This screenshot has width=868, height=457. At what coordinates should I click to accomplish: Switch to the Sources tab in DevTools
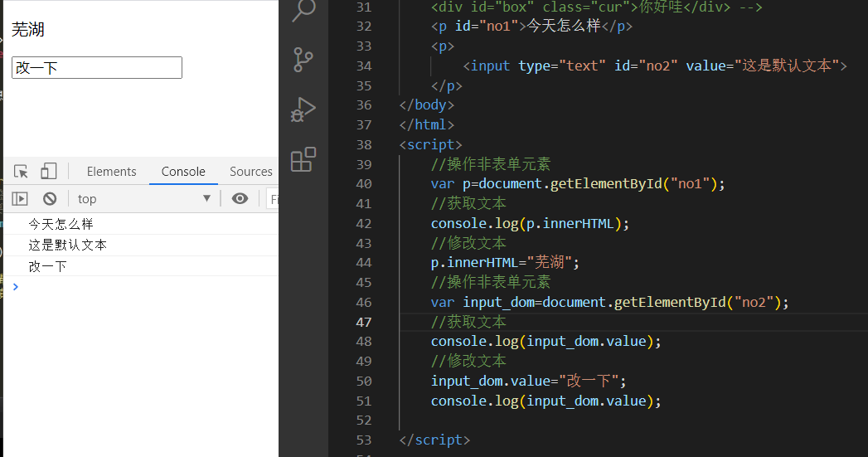(250, 172)
